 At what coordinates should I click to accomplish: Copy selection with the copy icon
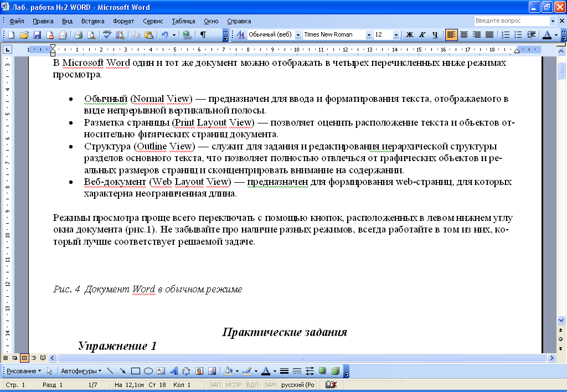136,35
